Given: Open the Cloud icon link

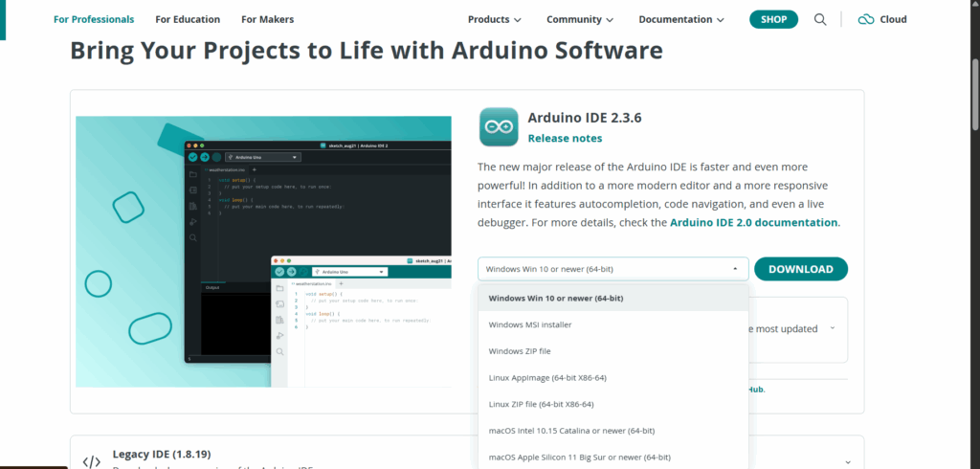Looking at the screenshot, I should (881, 19).
